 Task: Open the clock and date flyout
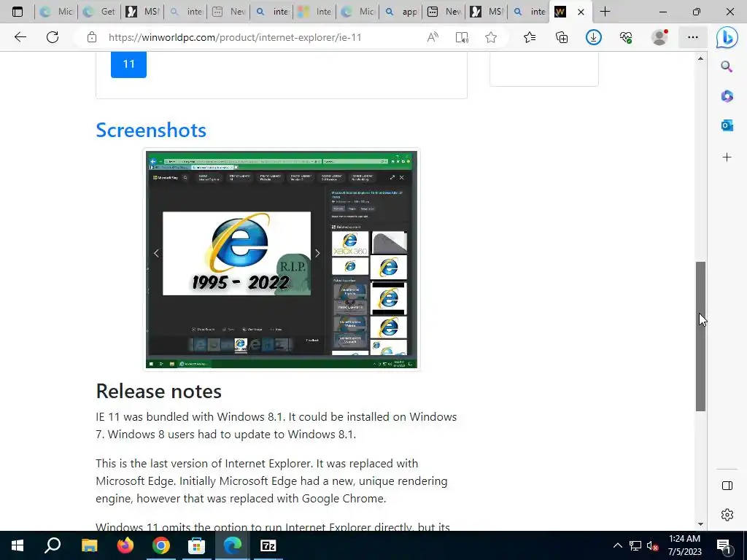coord(684,545)
